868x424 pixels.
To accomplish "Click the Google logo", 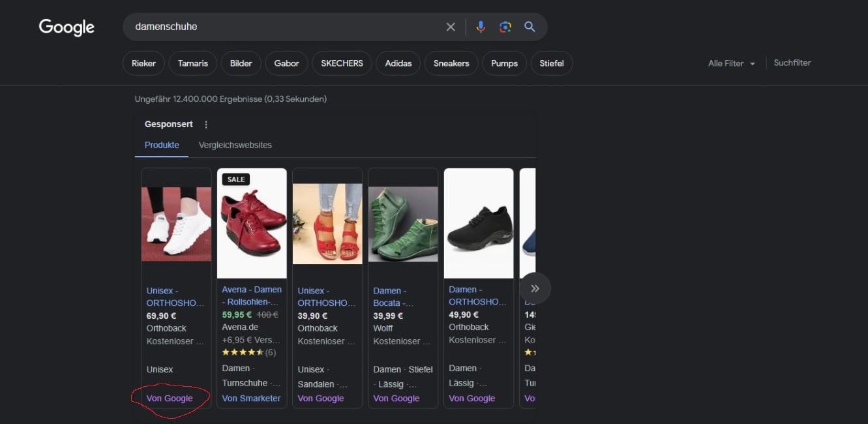I will pyautogui.click(x=67, y=27).
